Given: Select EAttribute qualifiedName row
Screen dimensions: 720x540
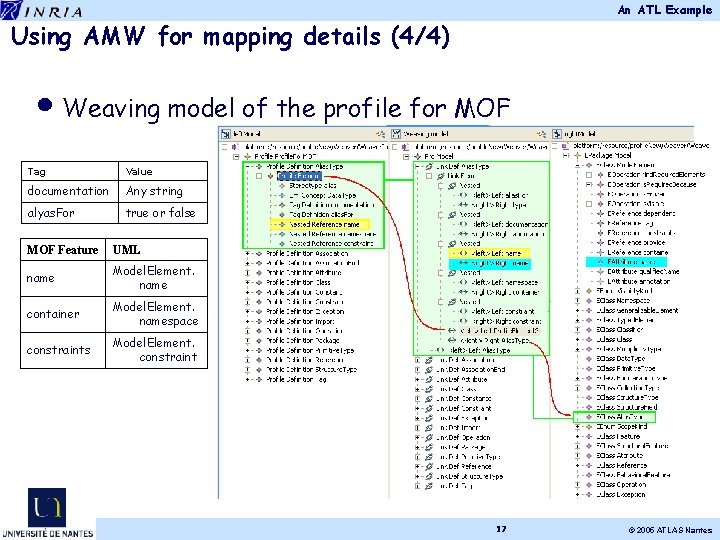Looking at the screenshot, I should point(643,271).
